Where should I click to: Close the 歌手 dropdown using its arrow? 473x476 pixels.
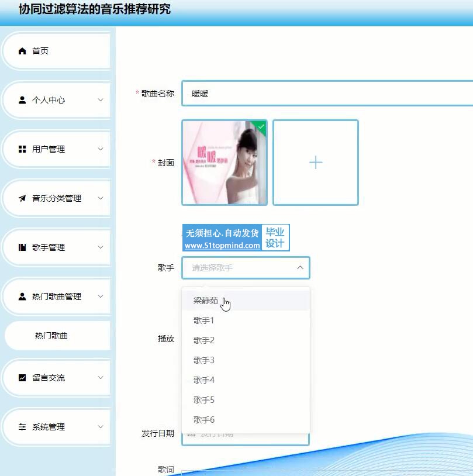[x=300, y=268]
